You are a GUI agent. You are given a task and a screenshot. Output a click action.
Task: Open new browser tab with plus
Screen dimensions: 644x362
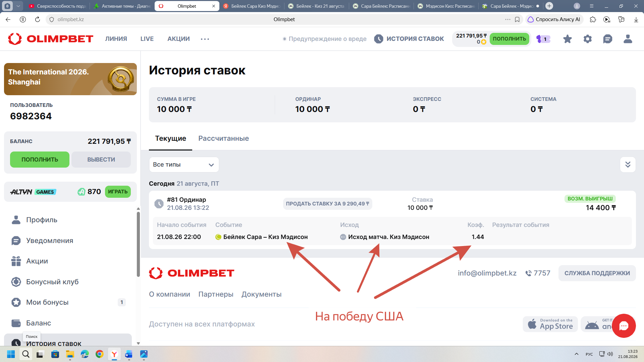(x=549, y=6)
